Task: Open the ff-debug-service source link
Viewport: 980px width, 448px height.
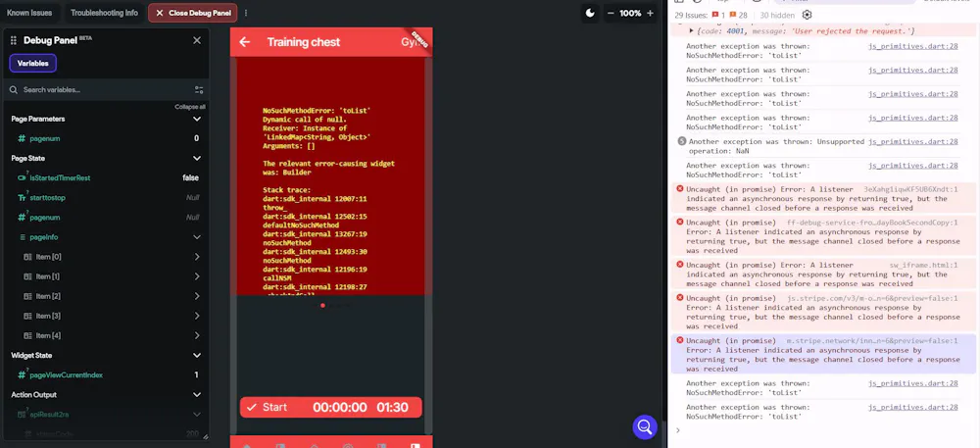Action: click(872, 223)
